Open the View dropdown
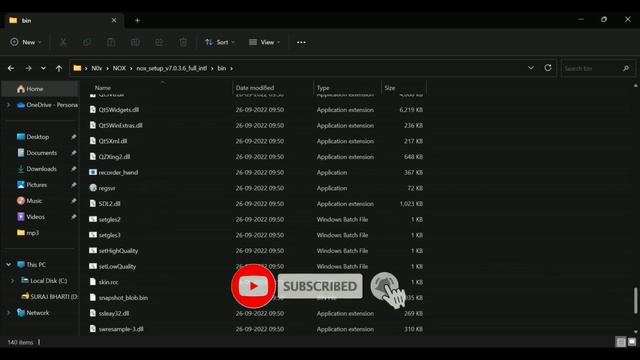 click(264, 42)
